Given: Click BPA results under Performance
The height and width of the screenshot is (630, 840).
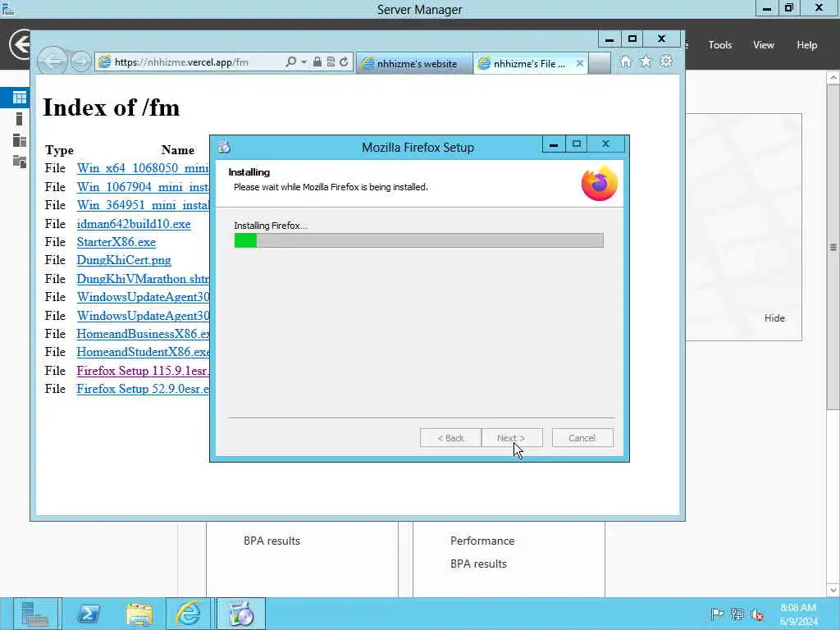Looking at the screenshot, I should pos(478,564).
